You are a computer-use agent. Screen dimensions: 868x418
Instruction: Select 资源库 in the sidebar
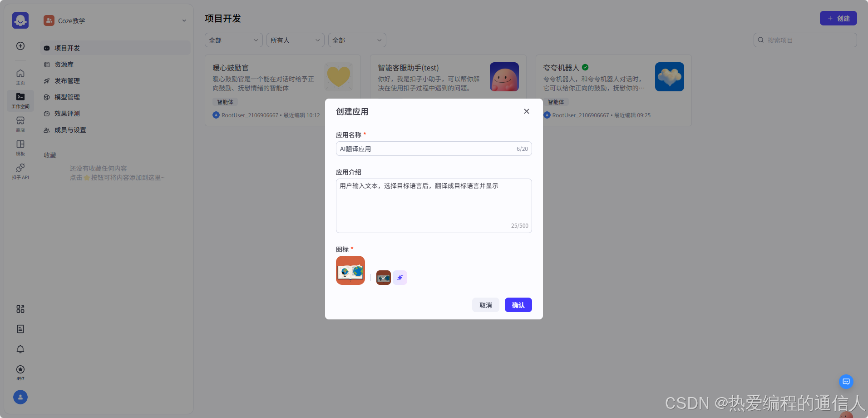[x=115, y=64]
